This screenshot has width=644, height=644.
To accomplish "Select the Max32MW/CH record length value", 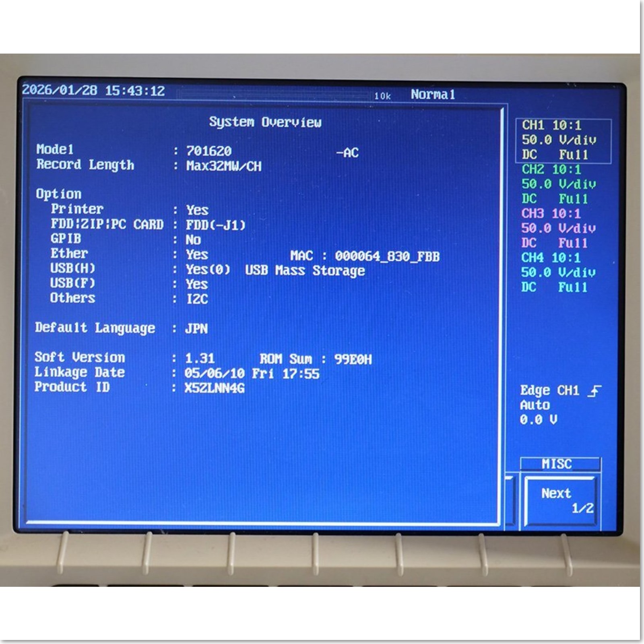I will pos(223,166).
